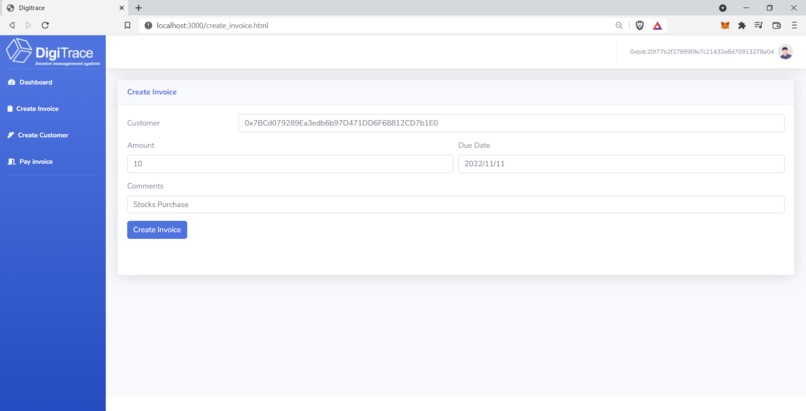Select the Digitrace browser tab
This screenshot has height=411, width=806.
(64, 8)
